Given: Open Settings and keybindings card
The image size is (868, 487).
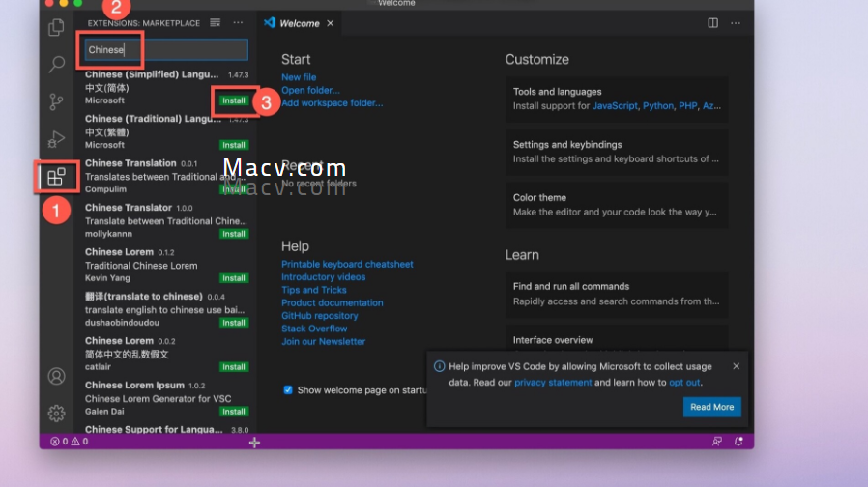Looking at the screenshot, I should pos(617,152).
